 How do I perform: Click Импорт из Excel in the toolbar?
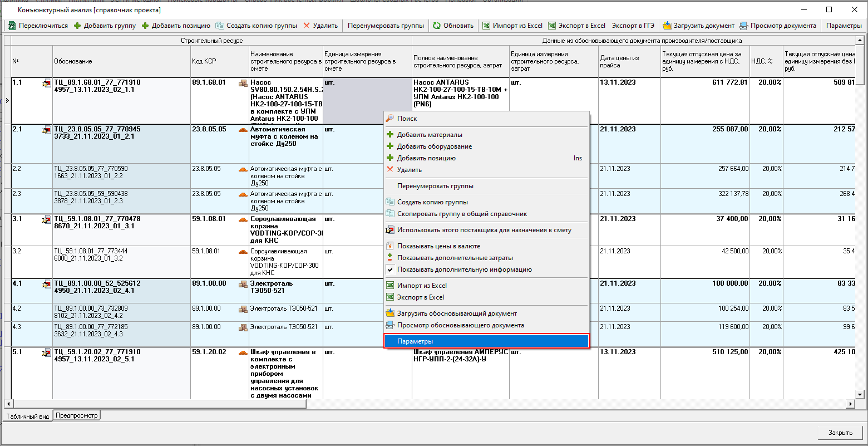tap(512, 26)
